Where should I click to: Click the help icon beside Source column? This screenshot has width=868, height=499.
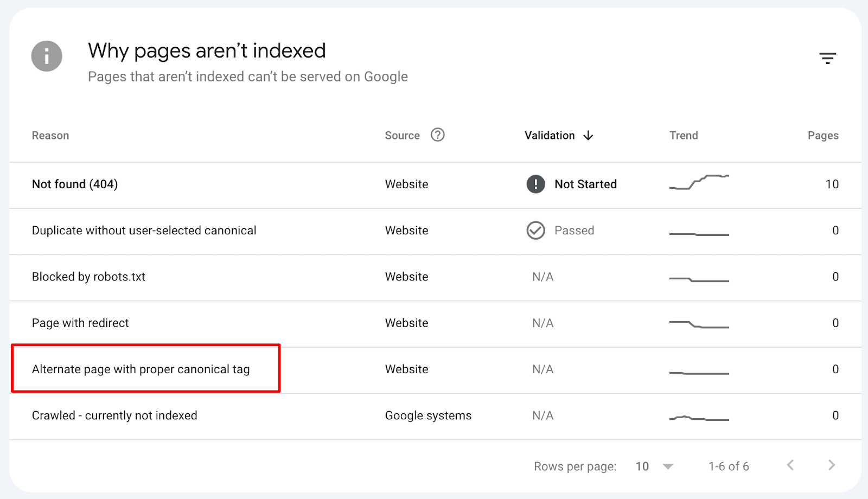point(438,135)
